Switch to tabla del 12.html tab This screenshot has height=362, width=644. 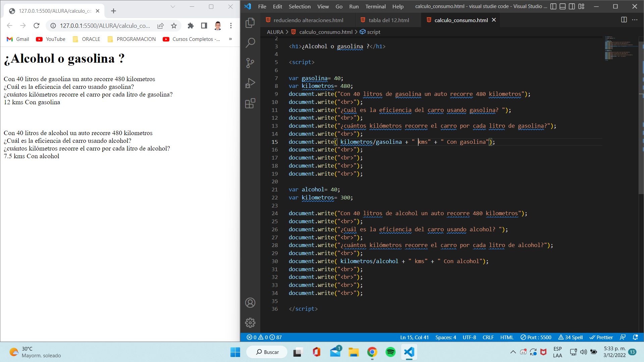pos(389,20)
